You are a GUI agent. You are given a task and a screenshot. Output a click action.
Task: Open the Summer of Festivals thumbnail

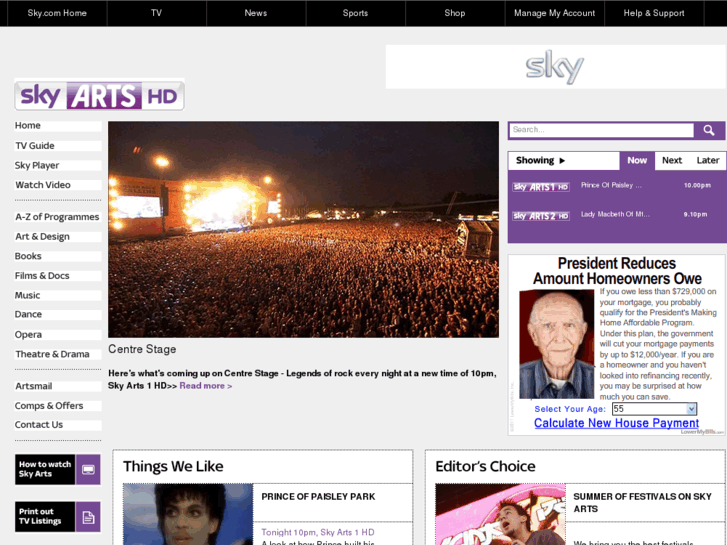click(500, 514)
